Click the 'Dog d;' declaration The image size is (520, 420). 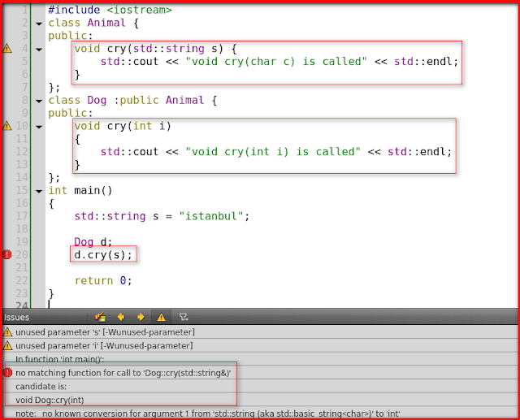coord(93,242)
